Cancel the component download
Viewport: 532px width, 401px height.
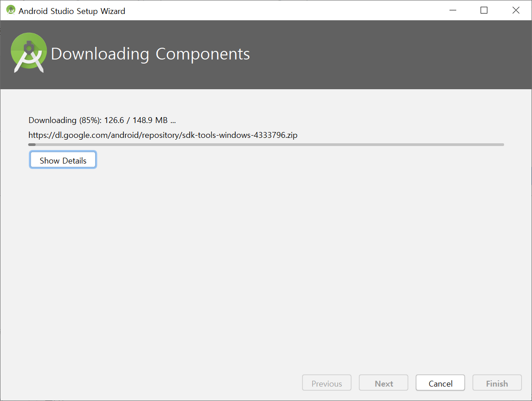pyautogui.click(x=440, y=383)
